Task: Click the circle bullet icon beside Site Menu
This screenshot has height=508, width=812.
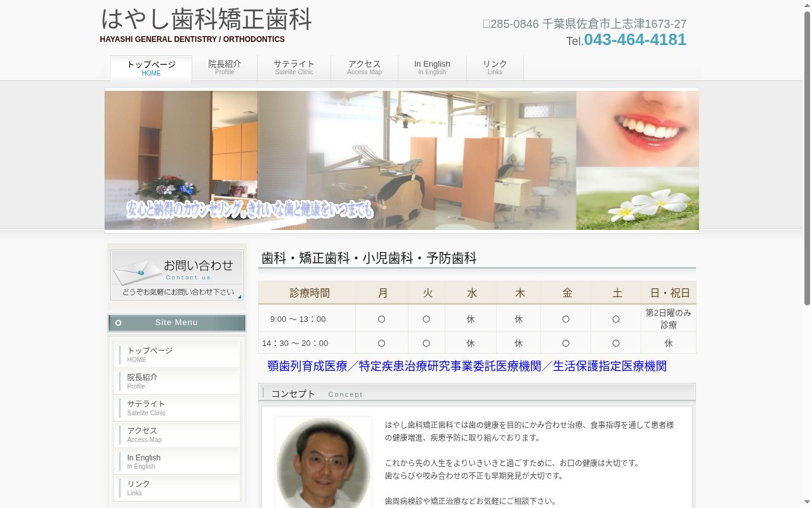Action: (118, 323)
